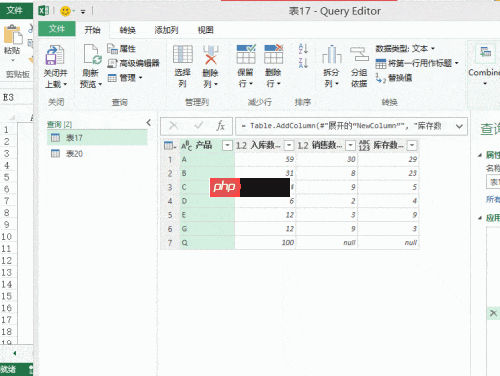Open the Advanced Editor (高级编辑器)
This screenshot has width=500, height=376.
pyautogui.click(x=134, y=63)
